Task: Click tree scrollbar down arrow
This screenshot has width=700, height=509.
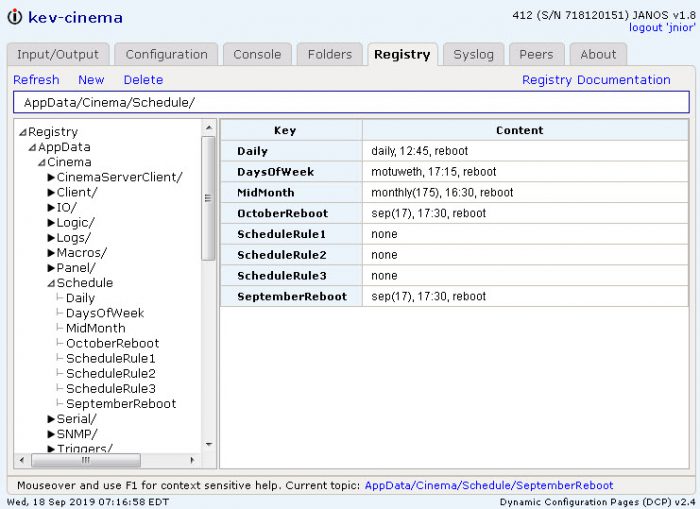Action: pyautogui.click(x=208, y=444)
